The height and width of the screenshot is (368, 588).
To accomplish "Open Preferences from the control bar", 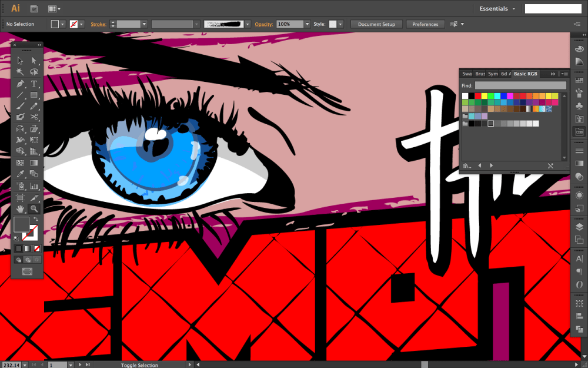I will pyautogui.click(x=425, y=24).
